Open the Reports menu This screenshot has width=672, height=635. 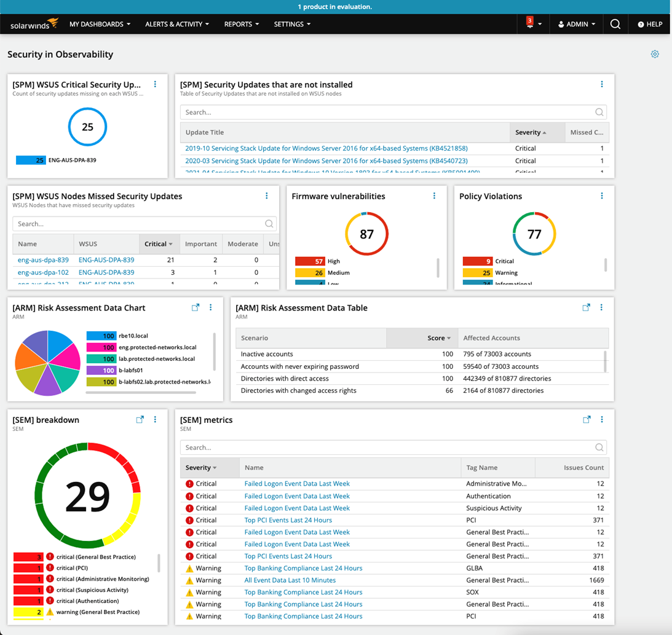tap(242, 25)
